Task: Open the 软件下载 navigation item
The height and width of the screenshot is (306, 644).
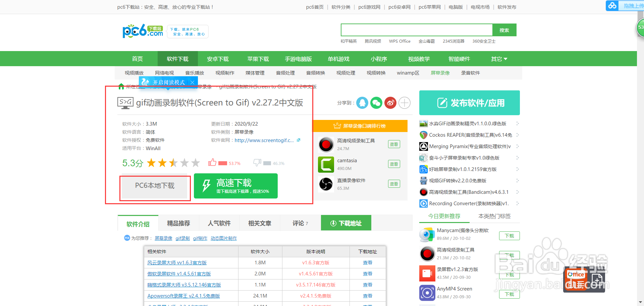Action: coord(177,59)
